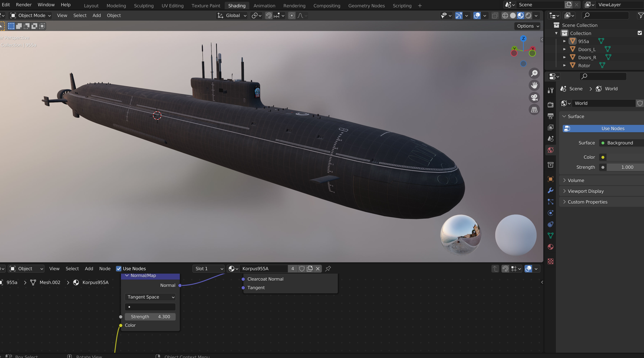Image resolution: width=644 pixels, height=358 pixels.
Task: Open the Tangent Space dropdown
Action: coord(150,297)
